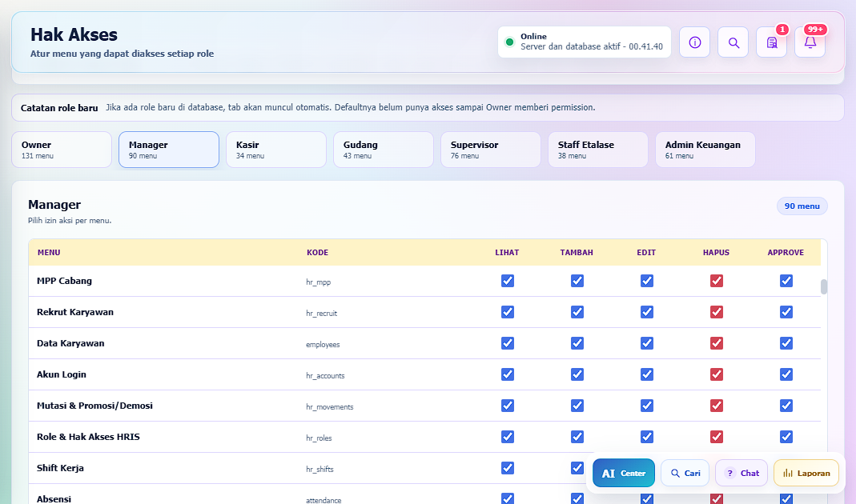Toggle Edit for Role & Hak Akses HRIS
Viewport: 856px width, 504px height.
pyautogui.click(x=647, y=436)
